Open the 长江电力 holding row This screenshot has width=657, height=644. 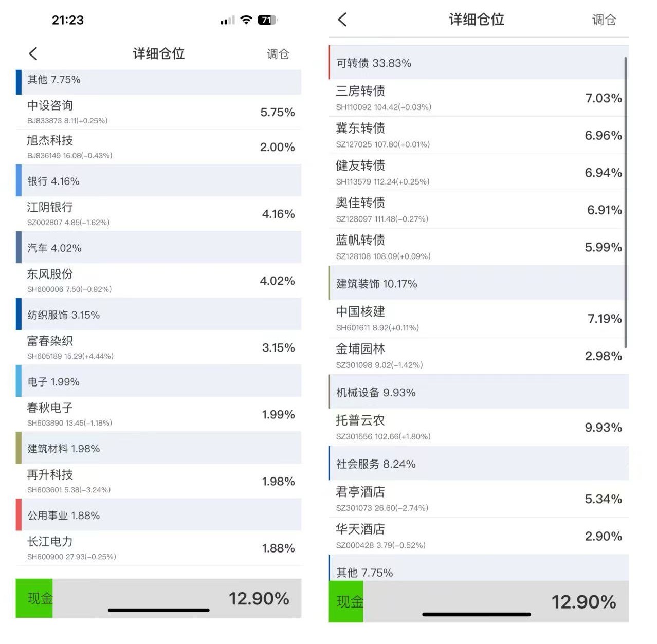tap(158, 548)
